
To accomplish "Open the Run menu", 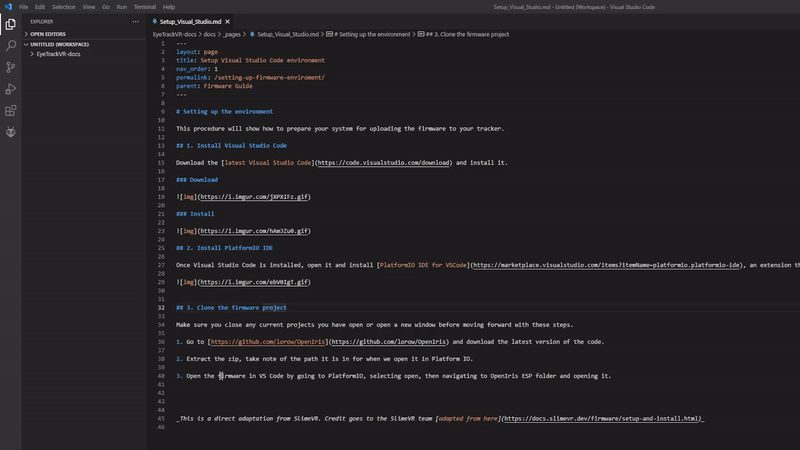I will [121, 7].
